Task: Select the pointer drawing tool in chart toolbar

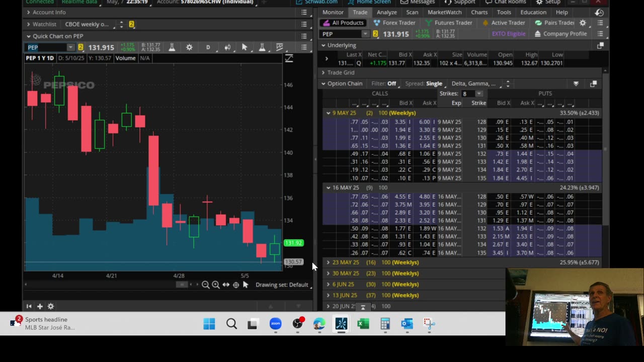Action: [245, 47]
